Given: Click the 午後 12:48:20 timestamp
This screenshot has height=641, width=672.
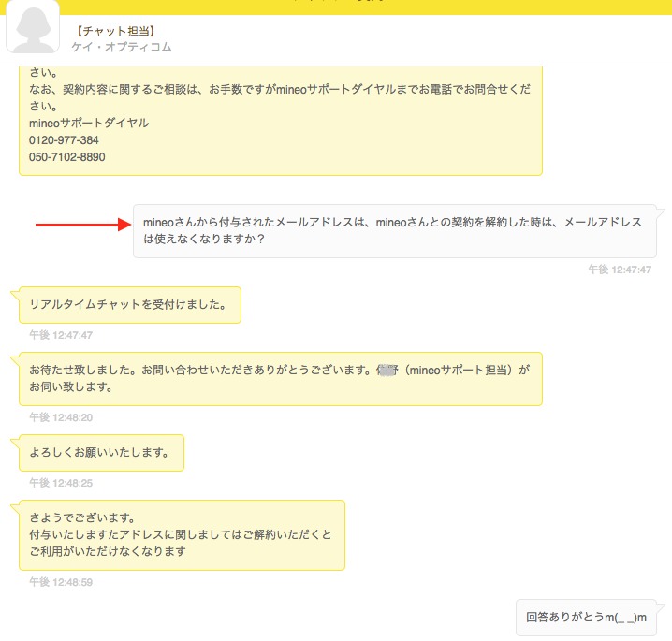Looking at the screenshot, I should coord(61,417).
